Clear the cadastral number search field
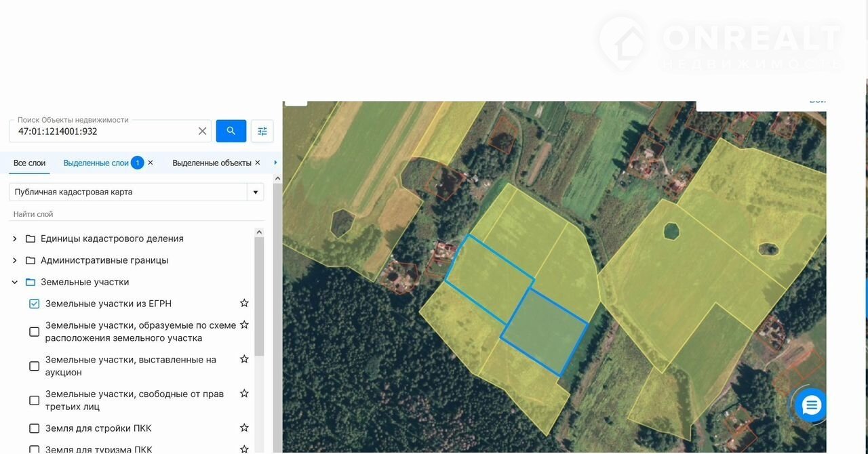Image resolution: width=868 pixels, height=454 pixels. pos(202,131)
